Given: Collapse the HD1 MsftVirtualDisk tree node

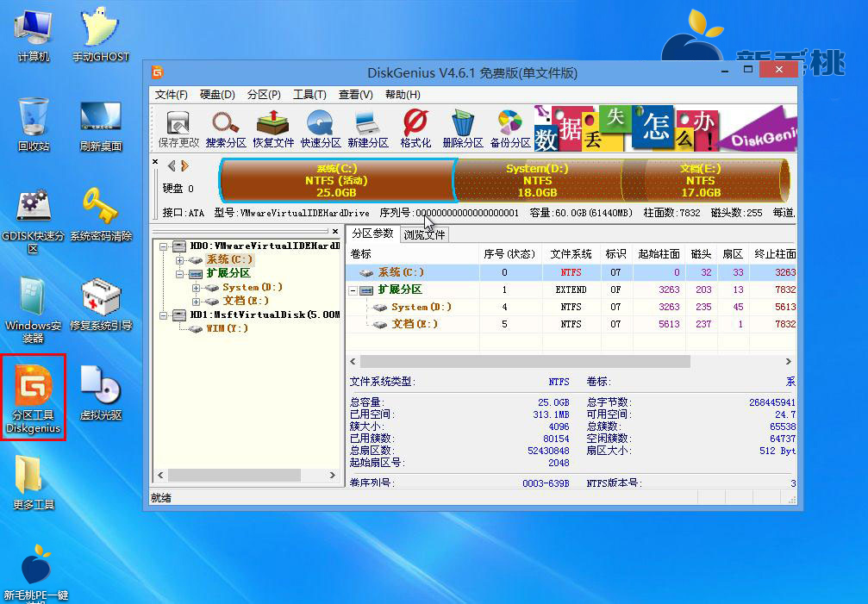Looking at the screenshot, I should point(163,315).
